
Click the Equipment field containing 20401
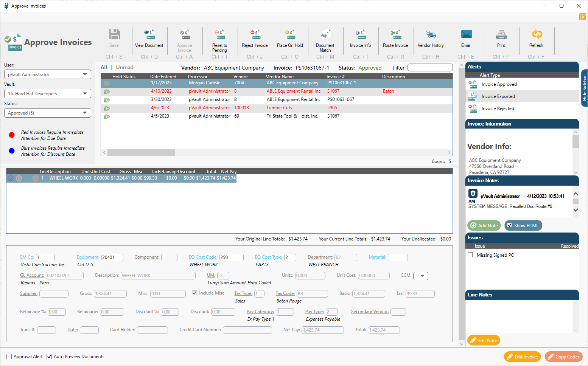click(x=112, y=257)
